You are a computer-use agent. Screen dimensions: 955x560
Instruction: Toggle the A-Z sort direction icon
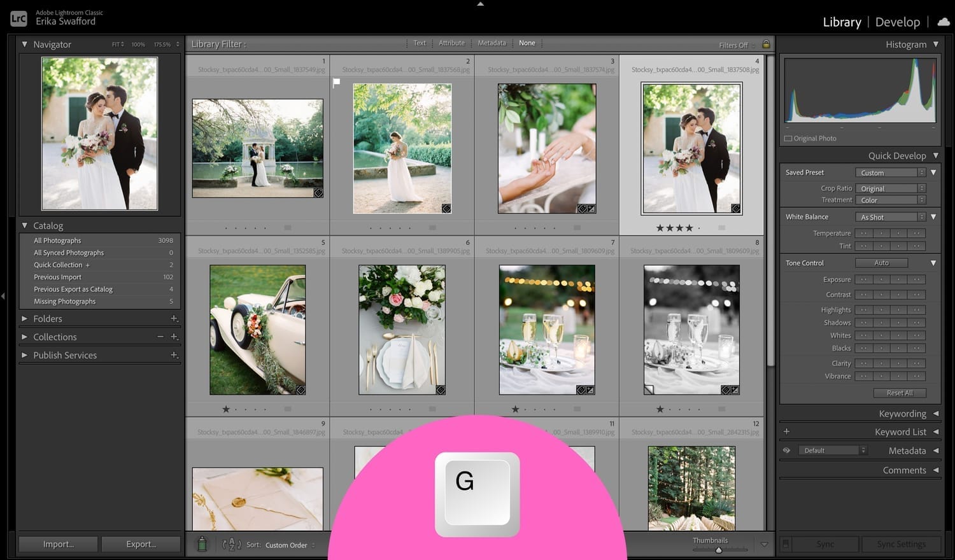232,545
